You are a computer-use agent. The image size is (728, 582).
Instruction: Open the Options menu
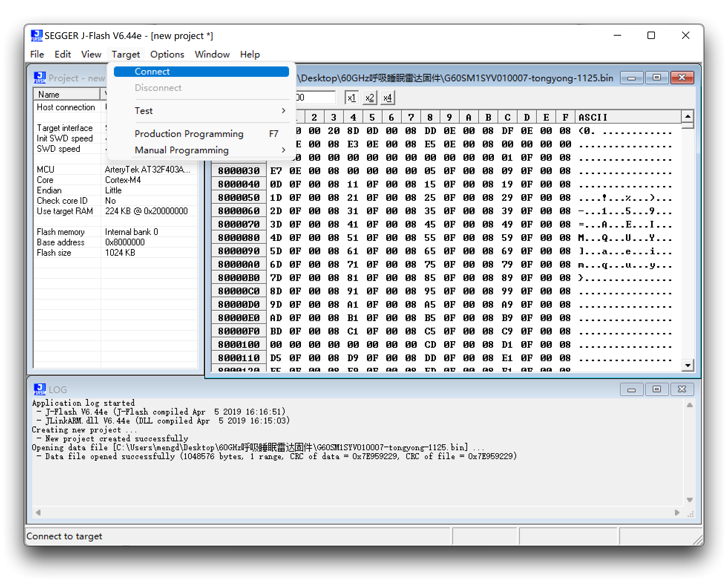point(167,55)
